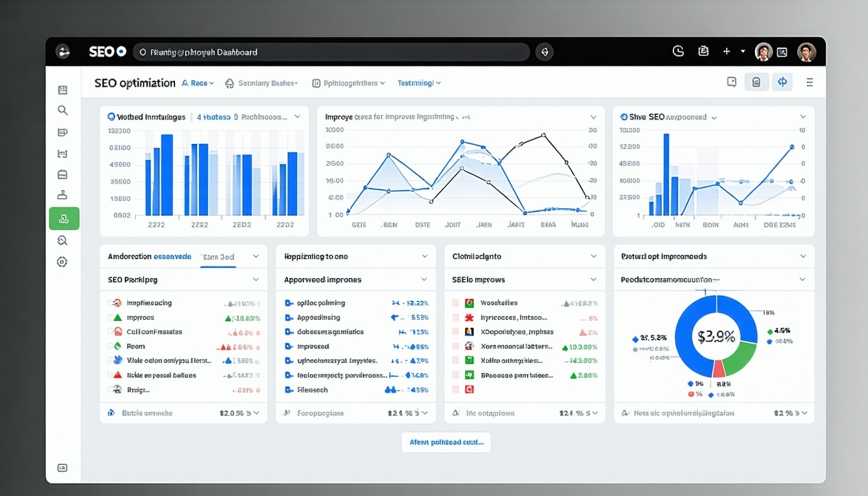This screenshot has height=496, width=868.
Task: Click the plus icon in top bar
Action: (727, 52)
